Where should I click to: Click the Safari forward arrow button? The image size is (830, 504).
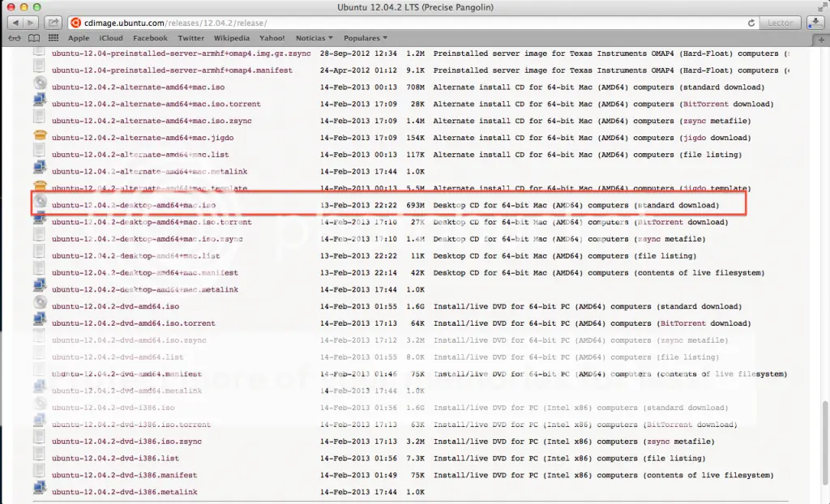[31, 23]
